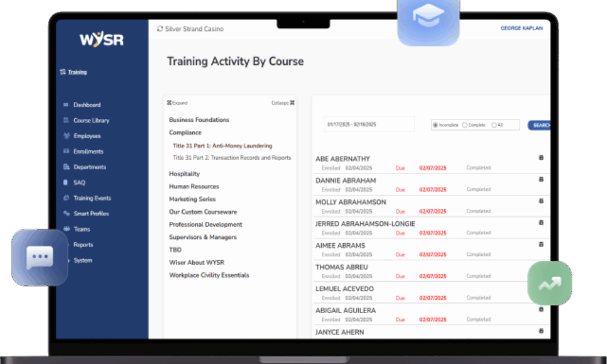Image resolution: width=607 pixels, height=364 pixels.
Task: Select the Incomplete radio button
Action: click(x=435, y=125)
